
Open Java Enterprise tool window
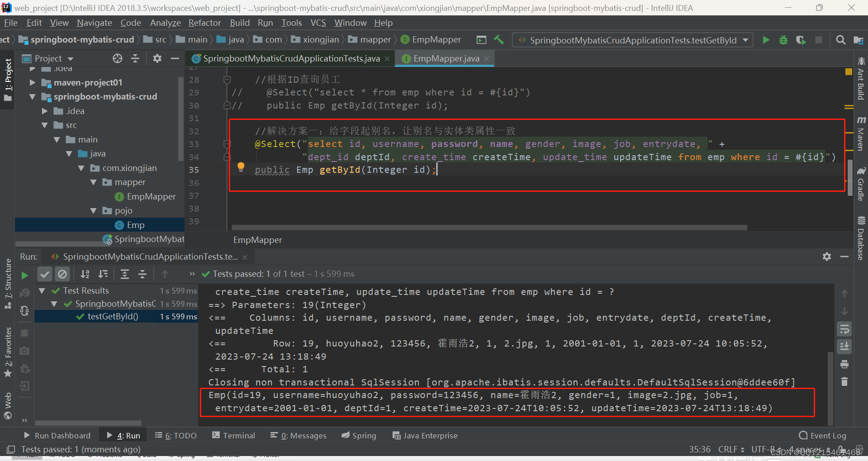click(x=425, y=435)
